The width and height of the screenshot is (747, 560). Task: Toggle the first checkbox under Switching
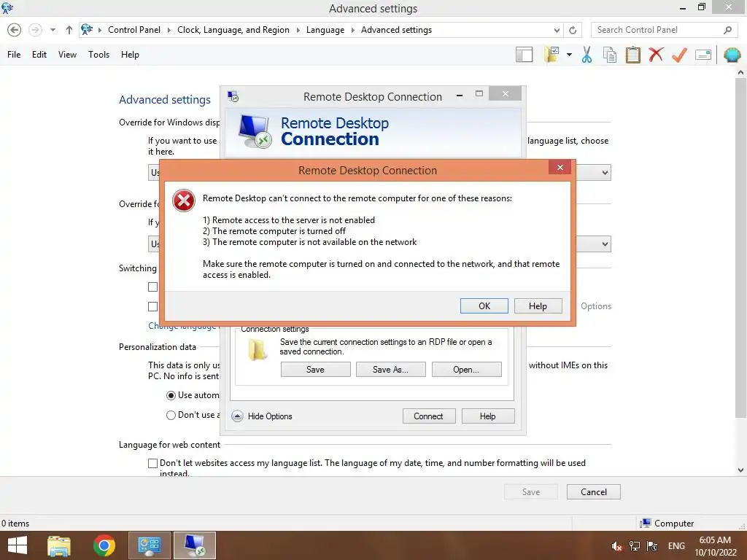(x=152, y=287)
